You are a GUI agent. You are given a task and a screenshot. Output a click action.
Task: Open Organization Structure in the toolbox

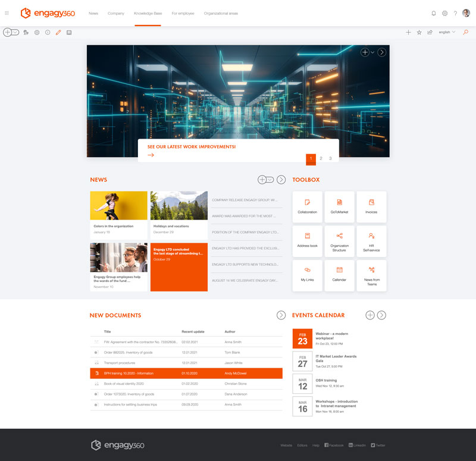coord(339,241)
